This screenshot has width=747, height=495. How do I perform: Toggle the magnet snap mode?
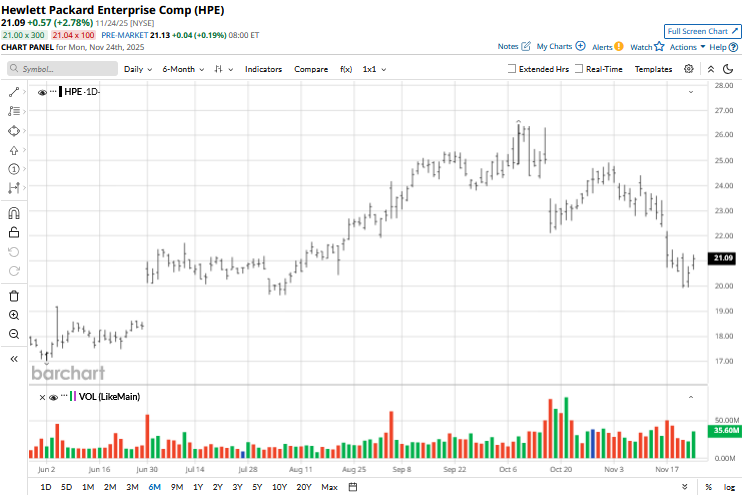pos(14,213)
